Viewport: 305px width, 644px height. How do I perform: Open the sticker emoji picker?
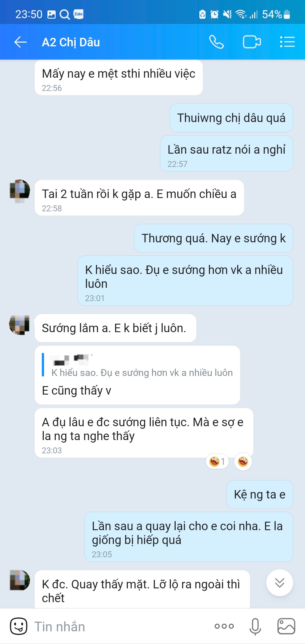[19, 626]
